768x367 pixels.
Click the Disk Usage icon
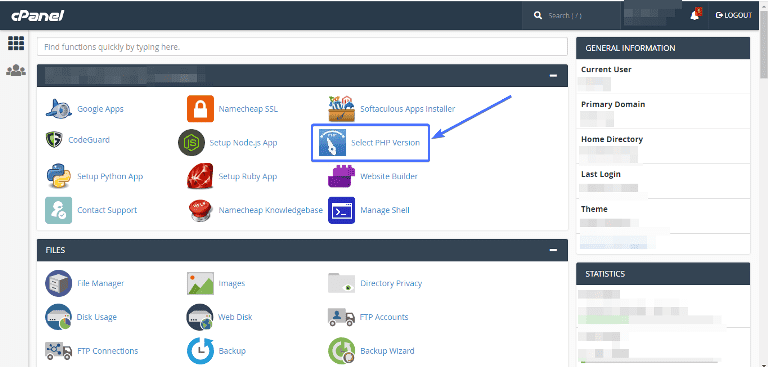point(59,317)
